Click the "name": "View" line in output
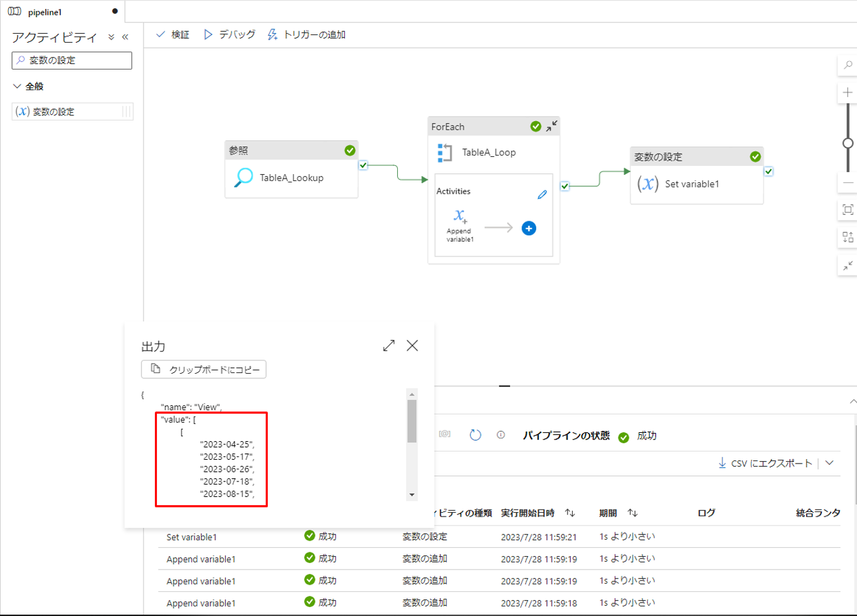Viewport: 857px width, 616px height. 191,407
